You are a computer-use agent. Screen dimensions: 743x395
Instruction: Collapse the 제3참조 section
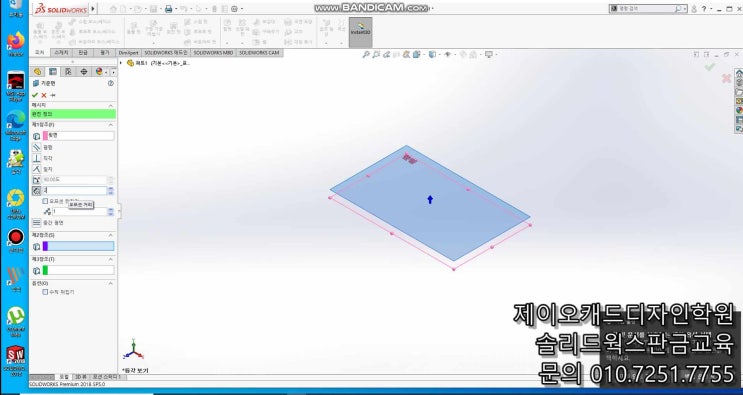111,260
